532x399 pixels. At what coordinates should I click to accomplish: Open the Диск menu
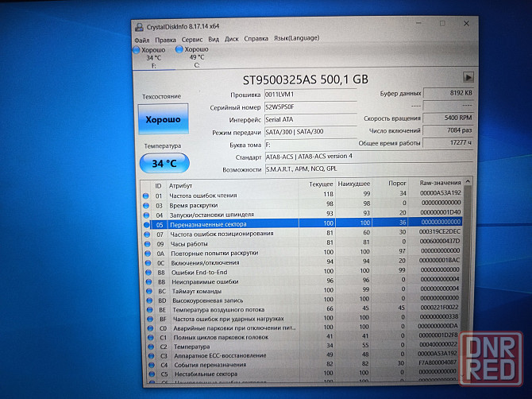coord(231,39)
